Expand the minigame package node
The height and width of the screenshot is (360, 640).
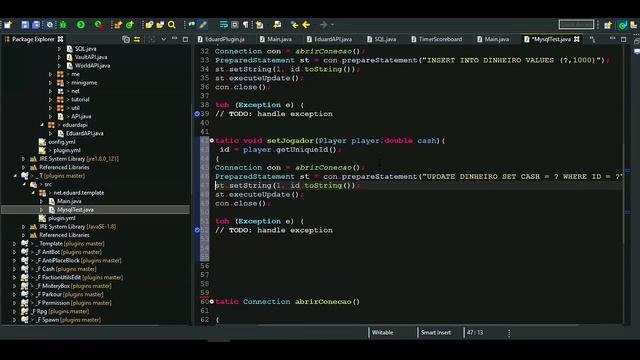pos(51,82)
